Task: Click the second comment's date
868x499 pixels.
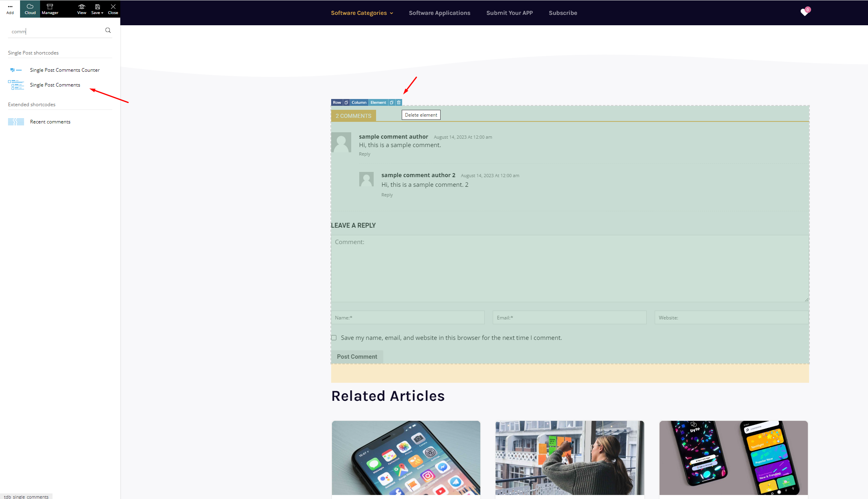Action: pos(490,176)
